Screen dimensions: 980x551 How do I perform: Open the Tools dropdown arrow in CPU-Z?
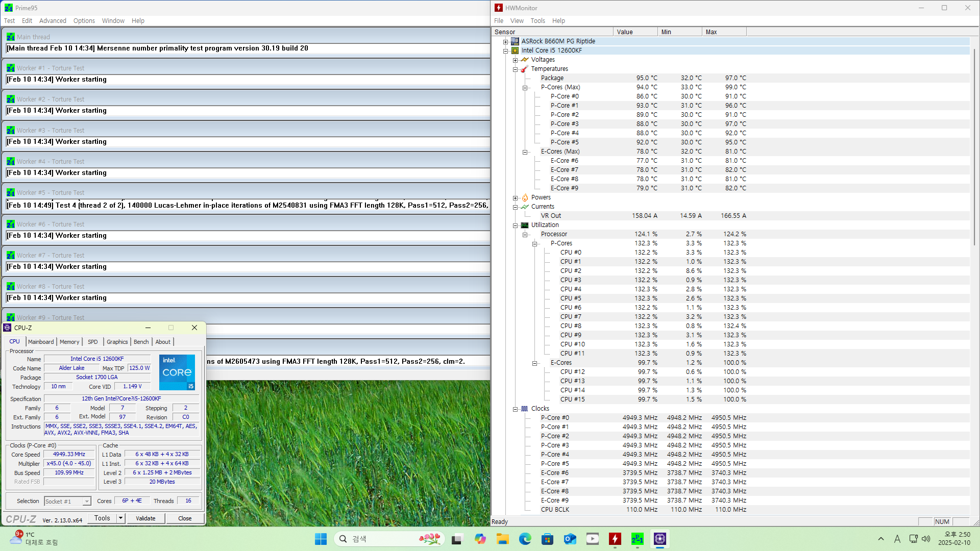click(121, 518)
